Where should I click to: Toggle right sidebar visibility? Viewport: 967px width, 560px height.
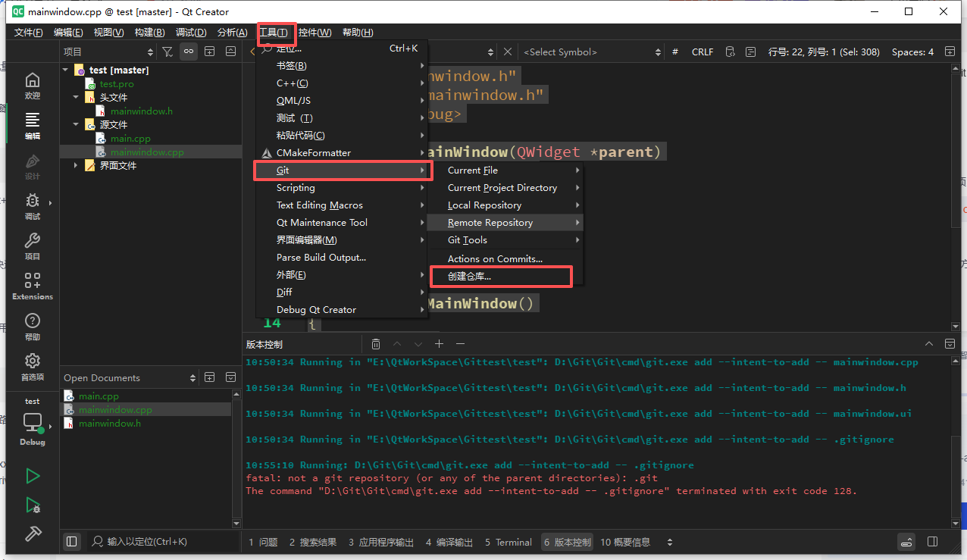pyautogui.click(x=933, y=542)
